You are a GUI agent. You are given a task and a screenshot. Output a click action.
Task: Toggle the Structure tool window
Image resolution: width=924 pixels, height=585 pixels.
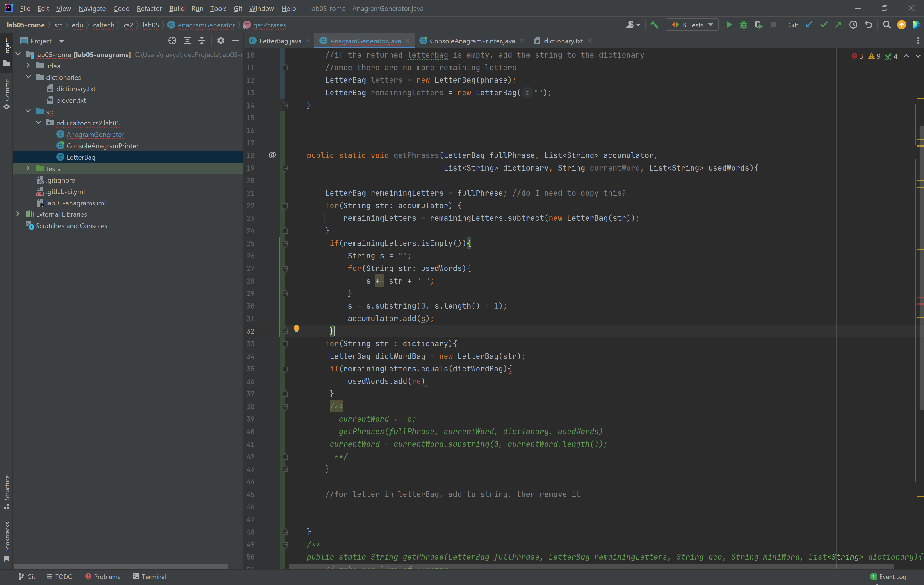click(x=7, y=491)
